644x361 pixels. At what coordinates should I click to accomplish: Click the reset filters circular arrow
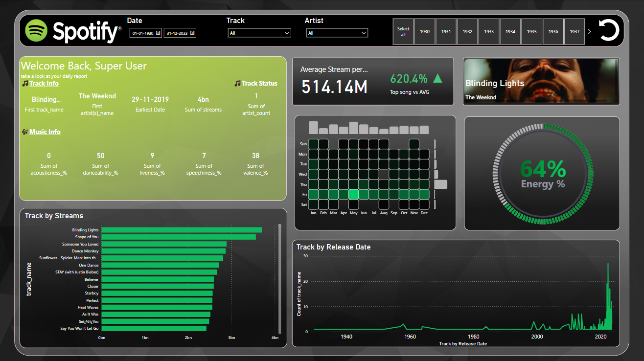pos(609,31)
